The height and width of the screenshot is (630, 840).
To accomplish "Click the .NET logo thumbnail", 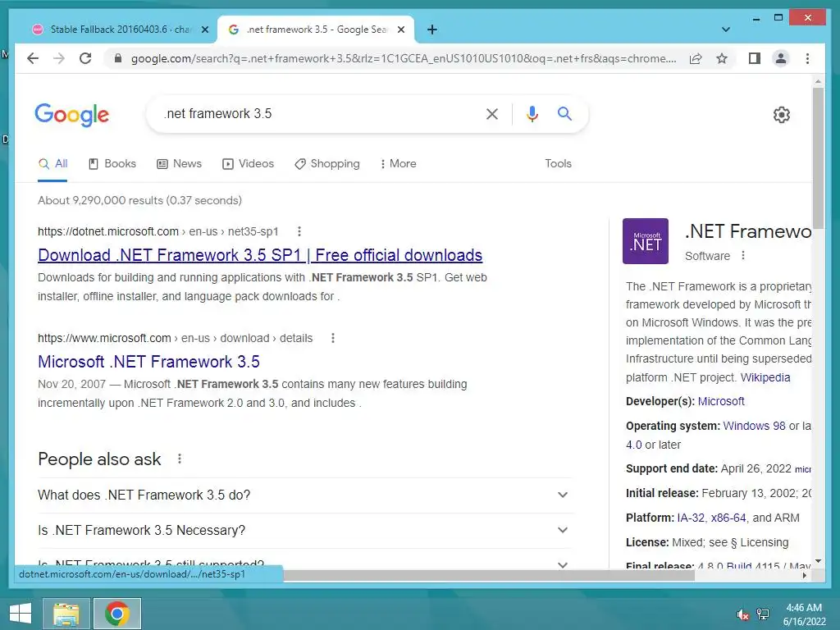I will click(x=645, y=241).
